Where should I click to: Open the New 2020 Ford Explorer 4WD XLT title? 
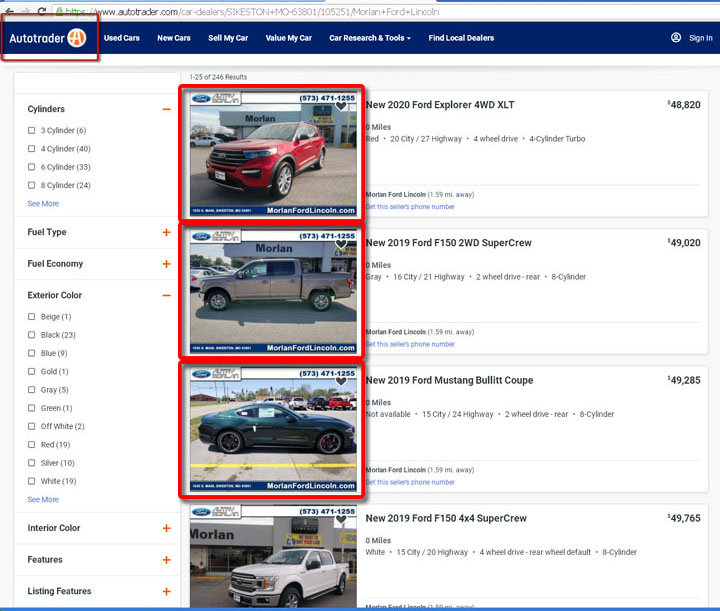[440, 105]
